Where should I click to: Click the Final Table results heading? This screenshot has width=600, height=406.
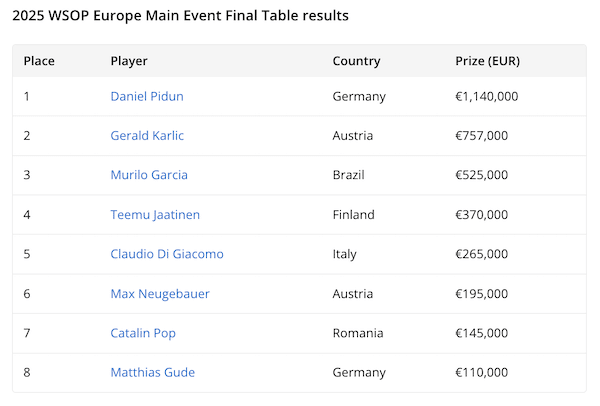180,17
